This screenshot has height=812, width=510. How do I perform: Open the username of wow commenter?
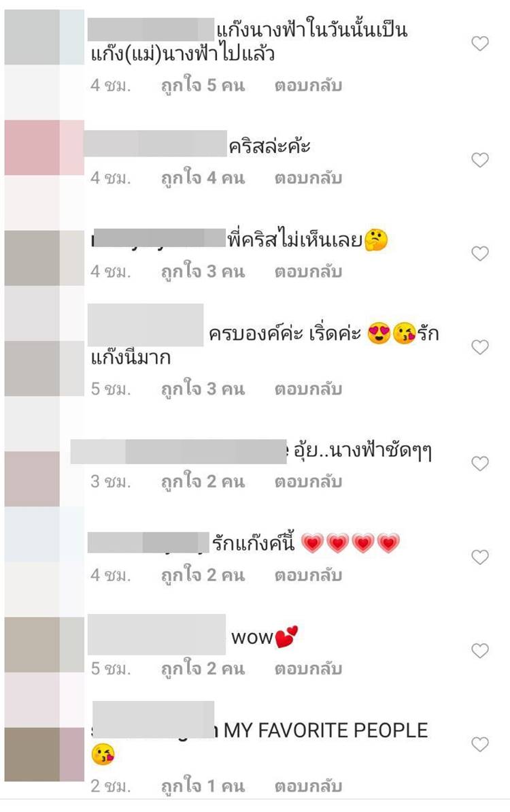click(x=156, y=634)
